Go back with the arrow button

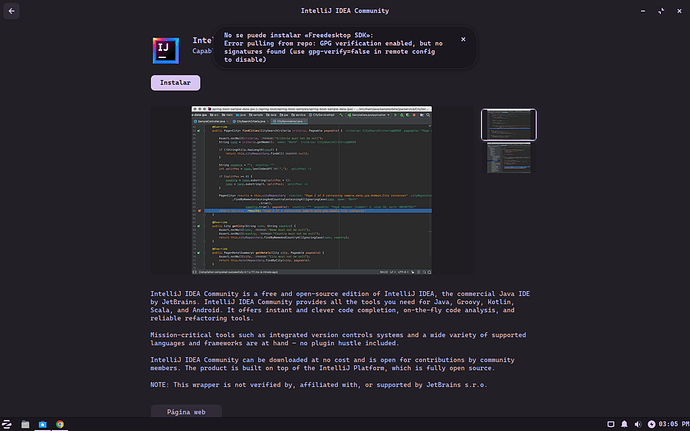click(x=11, y=11)
